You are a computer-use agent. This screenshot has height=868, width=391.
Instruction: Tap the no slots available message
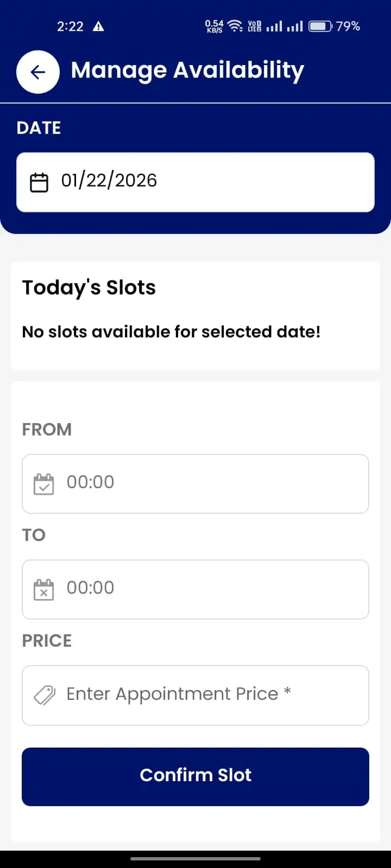pyautogui.click(x=171, y=331)
